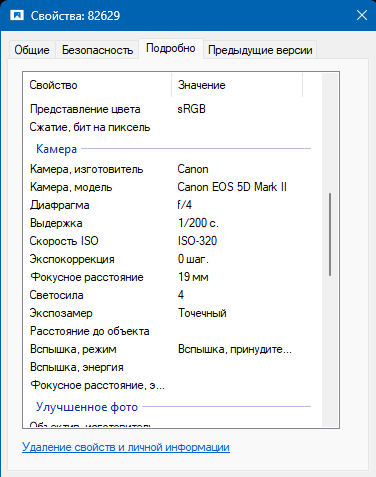This screenshot has width=376, height=477.
Task: Click the f/4 aperture value
Action: point(185,205)
